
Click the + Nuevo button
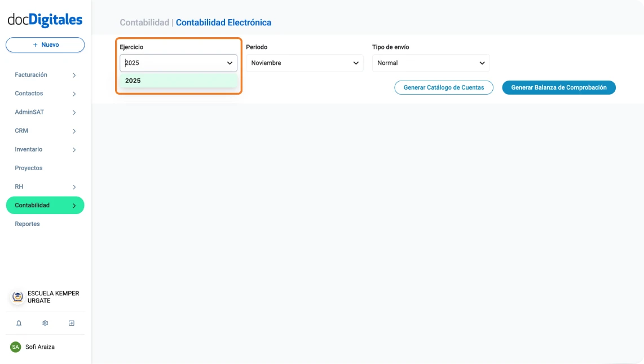[x=45, y=45]
